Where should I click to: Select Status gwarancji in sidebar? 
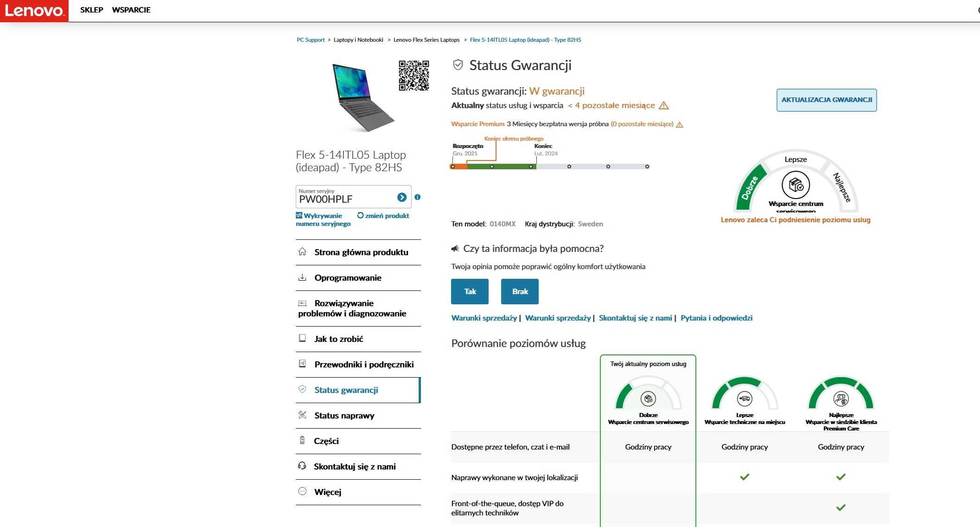pos(346,390)
